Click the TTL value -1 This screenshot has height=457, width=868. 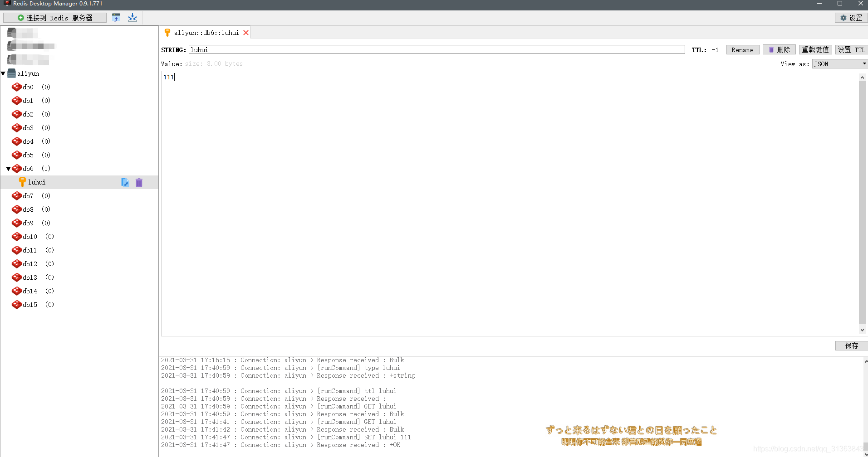click(x=715, y=50)
